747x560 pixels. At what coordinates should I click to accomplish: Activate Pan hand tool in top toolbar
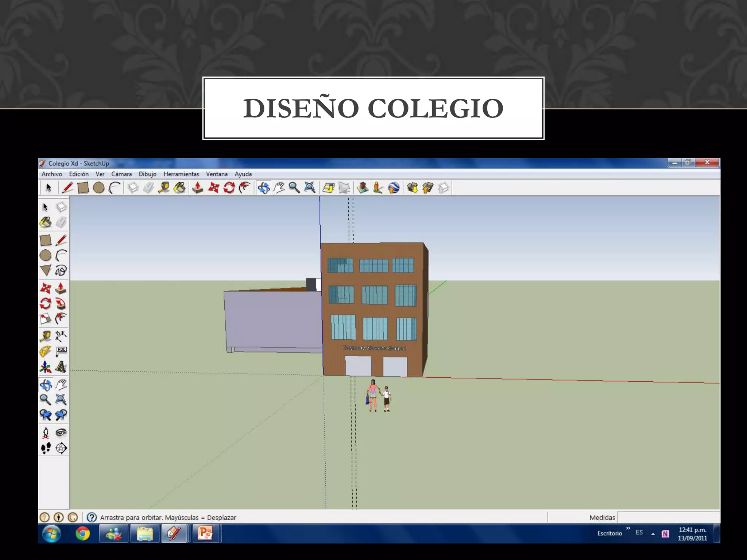point(279,188)
